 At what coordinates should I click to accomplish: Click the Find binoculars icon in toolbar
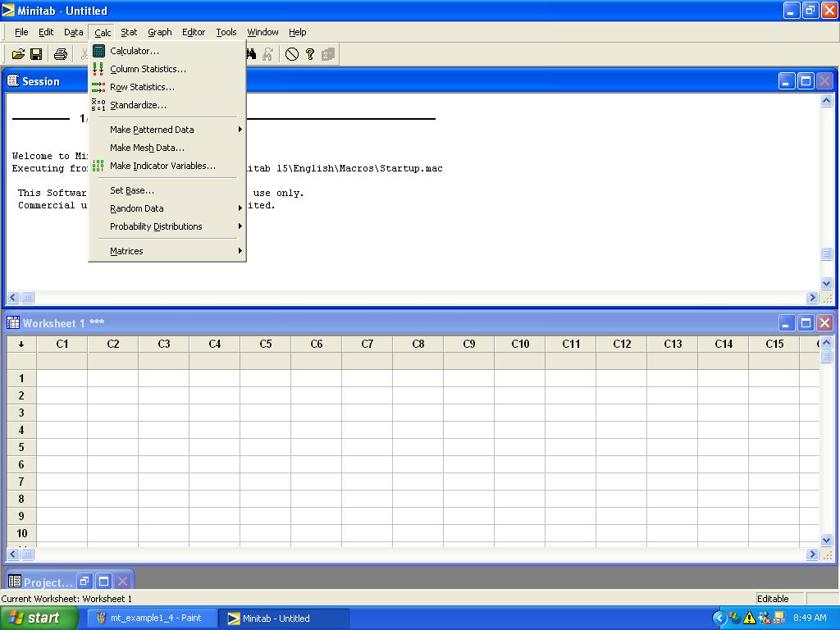pyautogui.click(x=251, y=54)
